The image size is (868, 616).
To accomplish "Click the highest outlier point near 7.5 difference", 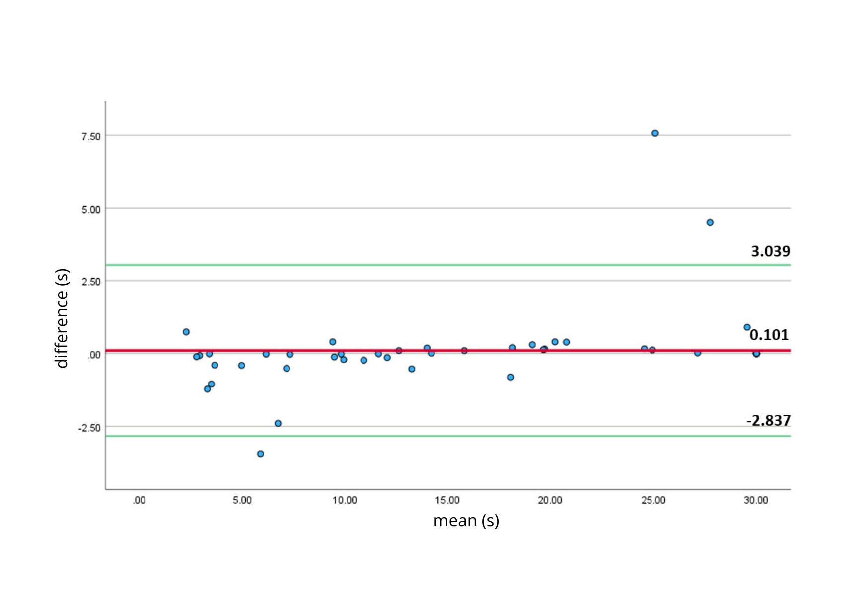I will point(655,133).
